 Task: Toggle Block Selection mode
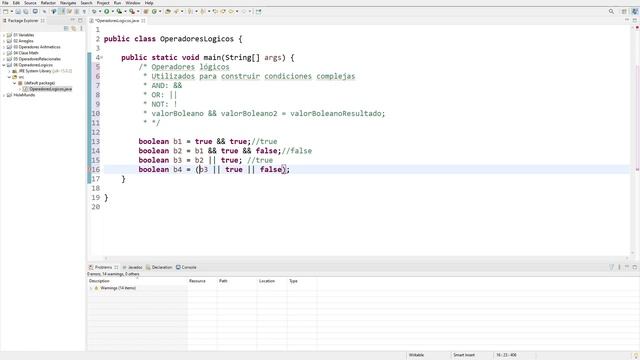(77, 11)
